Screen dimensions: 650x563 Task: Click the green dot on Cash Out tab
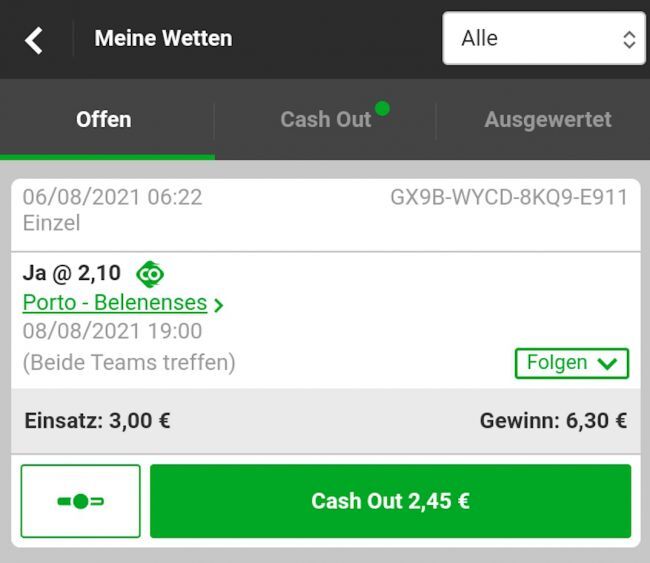pyautogui.click(x=382, y=109)
